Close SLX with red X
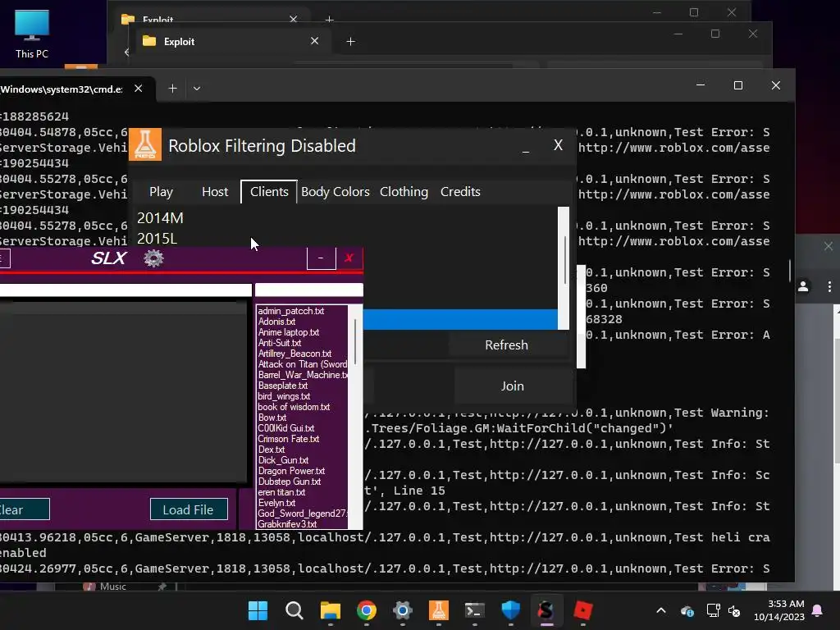 [349, 258]
